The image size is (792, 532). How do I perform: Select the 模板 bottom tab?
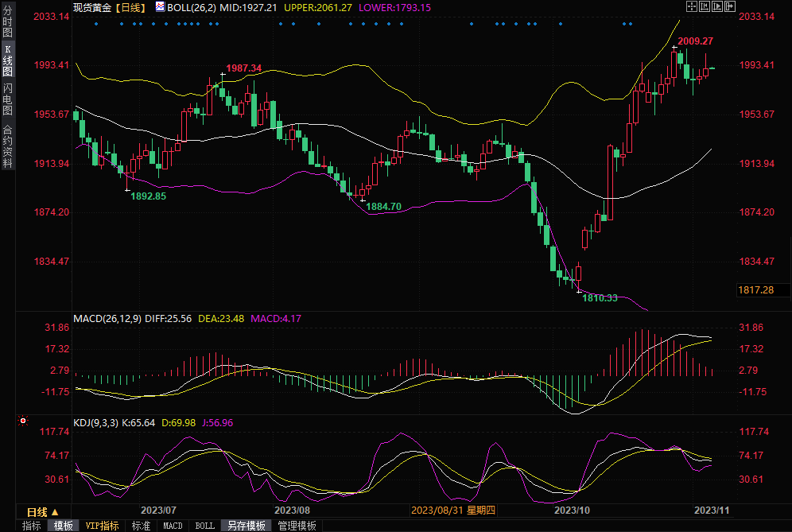pyautogui.click(x=63, y=526)
